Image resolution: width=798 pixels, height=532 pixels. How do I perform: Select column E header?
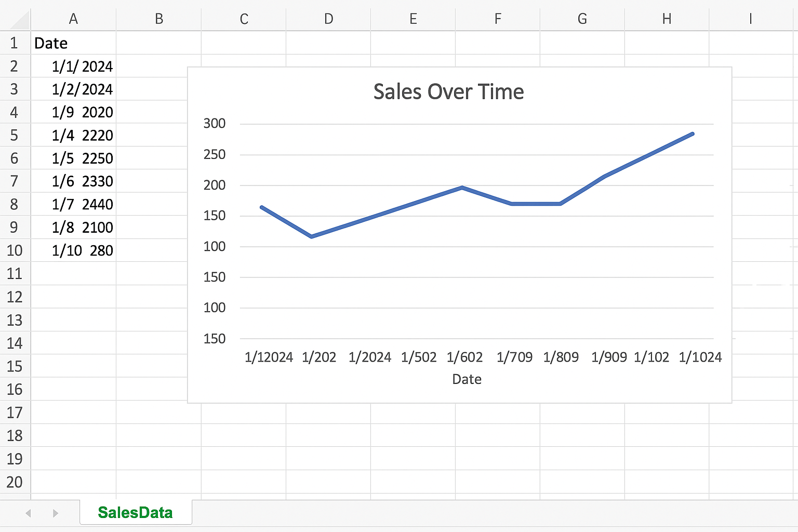coord(413,19)
